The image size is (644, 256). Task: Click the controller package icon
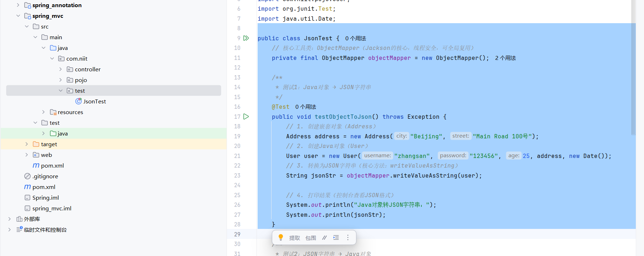click(x=70, y=69)
